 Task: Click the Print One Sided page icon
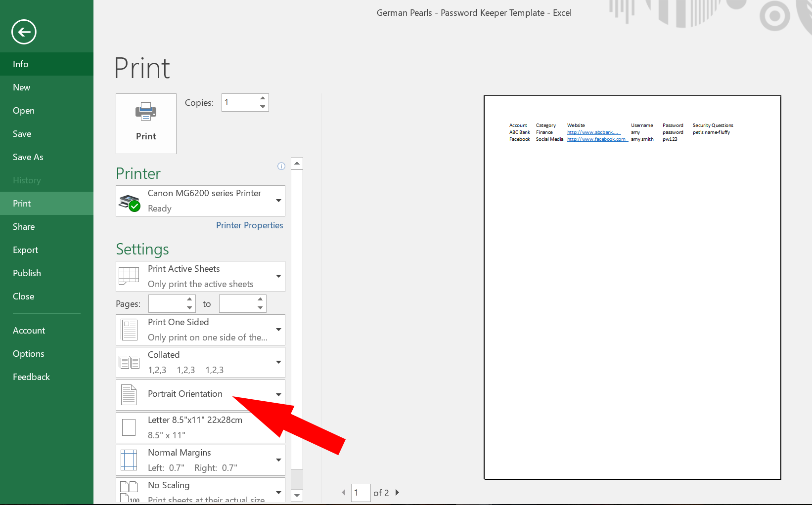click(x=129, y=329)
